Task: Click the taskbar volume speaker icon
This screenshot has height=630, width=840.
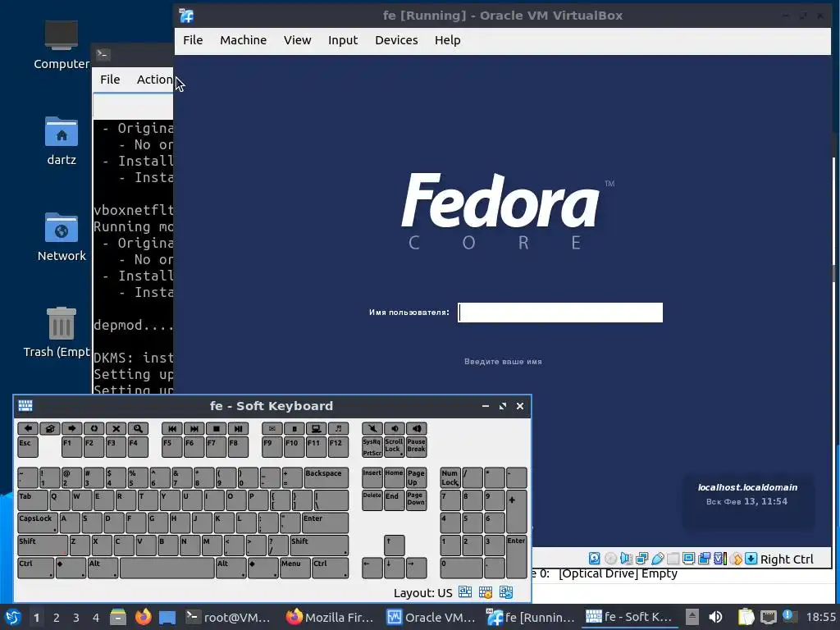Action: coord(715,617)
